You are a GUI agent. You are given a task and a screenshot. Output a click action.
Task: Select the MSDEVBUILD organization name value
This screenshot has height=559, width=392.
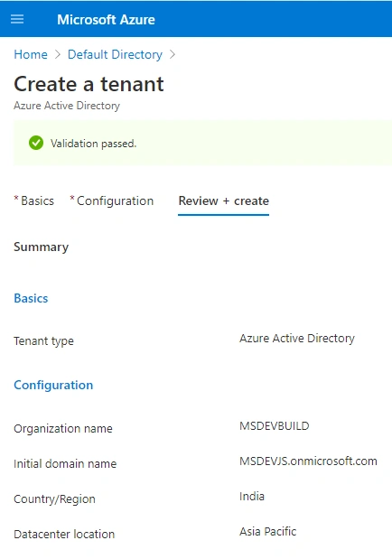275,425
